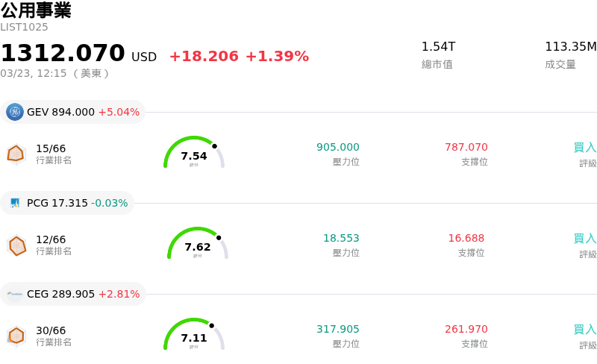
Task: Open the PCG 17.315 stock chip
Action: coord(68,203)
